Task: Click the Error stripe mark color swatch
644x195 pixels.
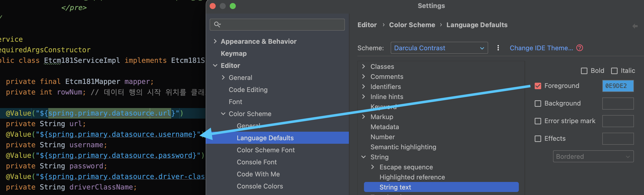Action: 618,121
